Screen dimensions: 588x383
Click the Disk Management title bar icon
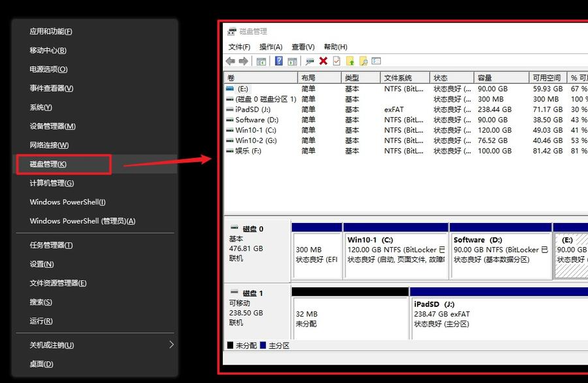pos(230,30)
